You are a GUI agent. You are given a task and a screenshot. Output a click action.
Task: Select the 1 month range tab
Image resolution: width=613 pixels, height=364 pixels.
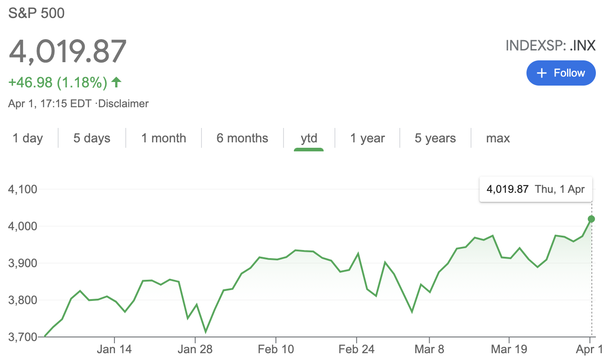(x=164, y=138)
